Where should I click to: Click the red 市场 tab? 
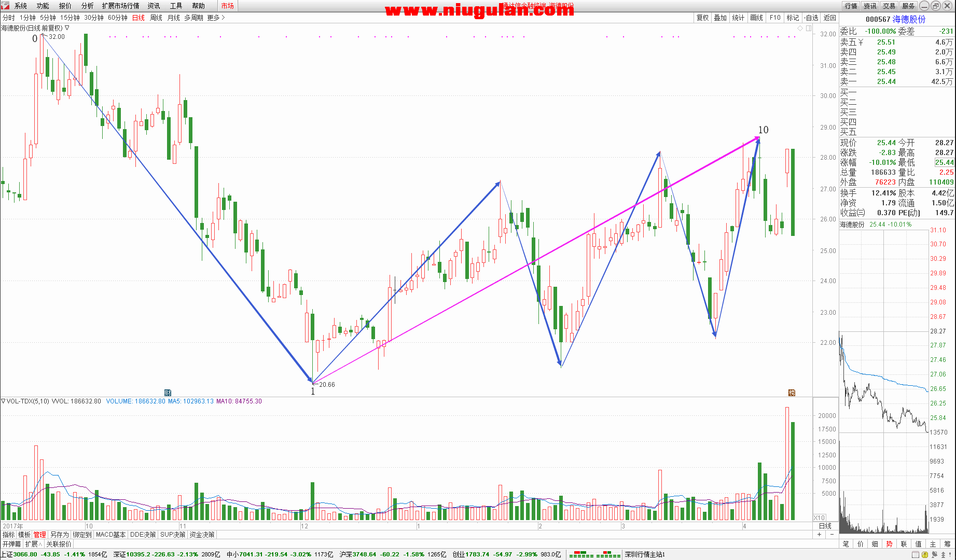pos(228,6)
